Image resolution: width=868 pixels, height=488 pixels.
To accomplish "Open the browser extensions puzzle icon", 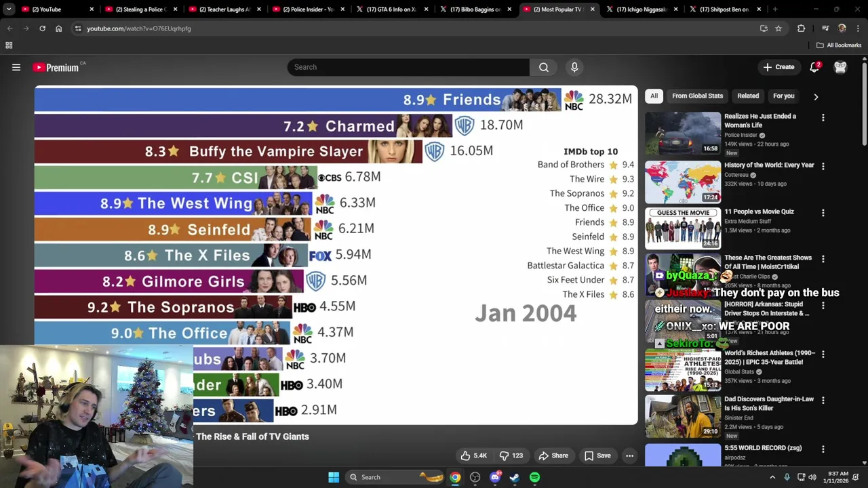I will pyautogui.click(x=802, y=28).
